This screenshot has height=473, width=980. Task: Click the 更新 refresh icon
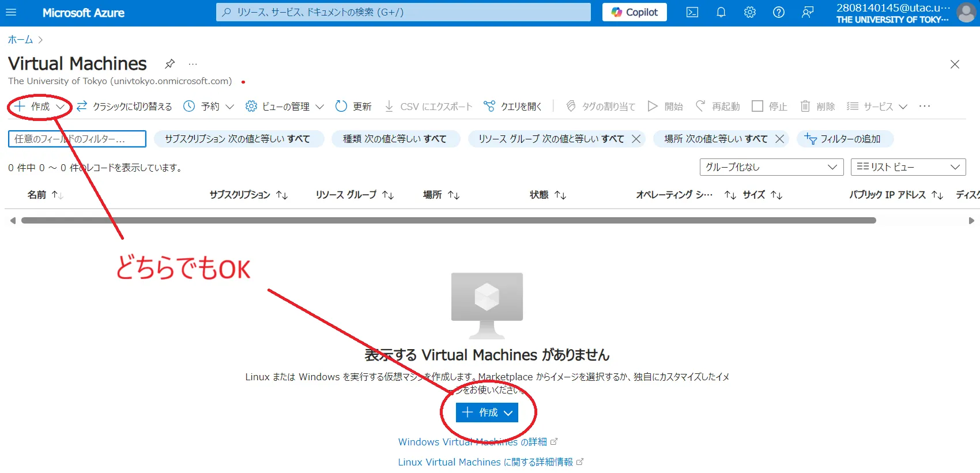point(341,106)
